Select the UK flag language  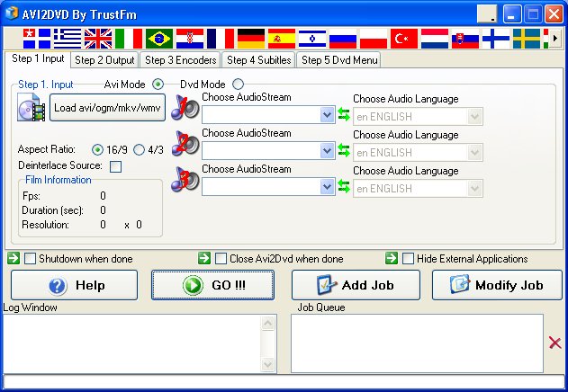pos(97,38)
